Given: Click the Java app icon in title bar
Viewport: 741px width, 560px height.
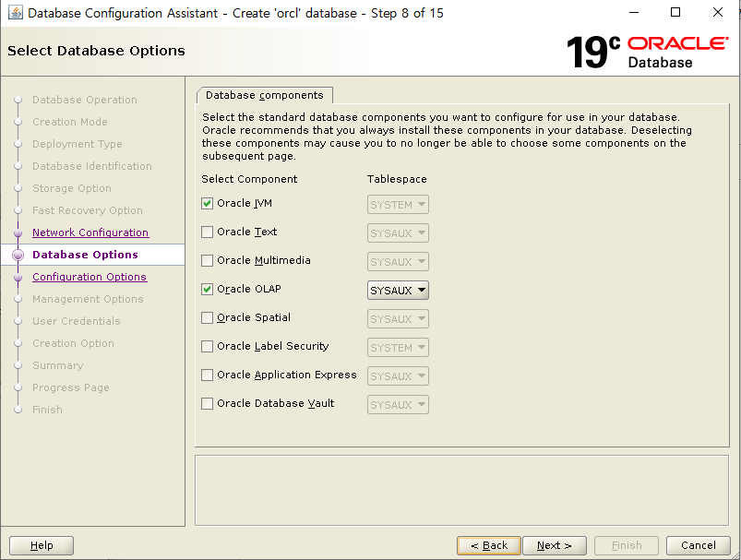Looking at the screenshot, I should (15, 13).
